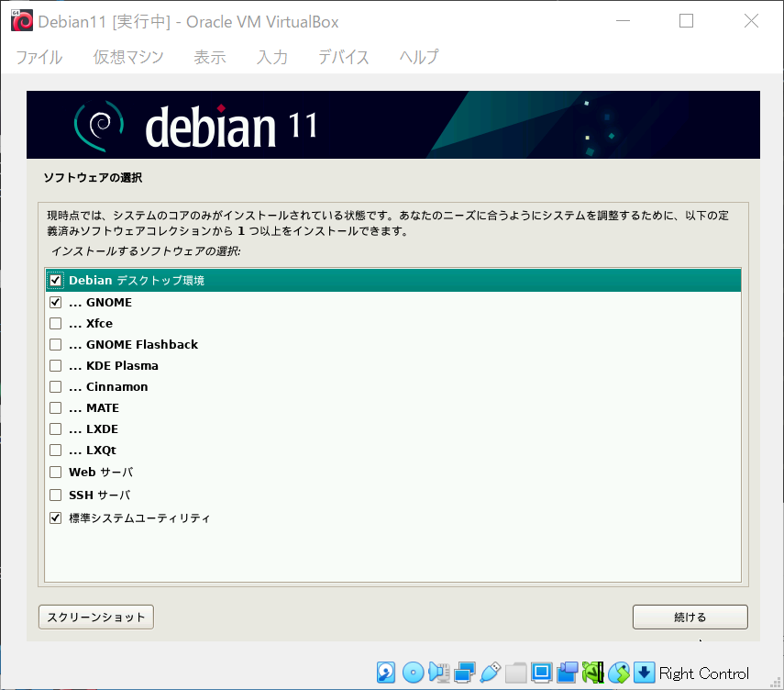This screenshot has width=784, height=690.
Task: Uncheck the 標準システムユーティリティ checkbox
Action: 56,517
